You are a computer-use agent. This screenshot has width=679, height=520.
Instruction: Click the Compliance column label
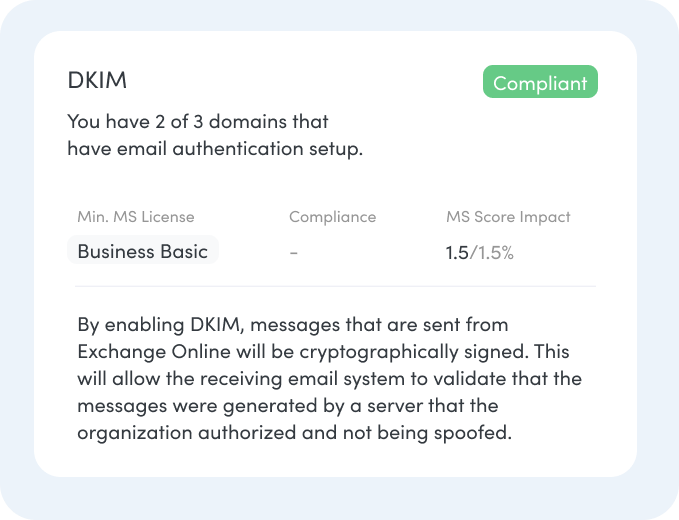tap(332, 216)
